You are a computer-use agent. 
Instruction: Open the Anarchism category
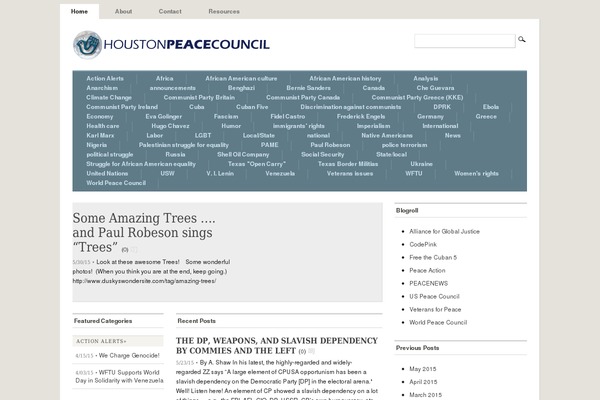[x=102, y=88]
